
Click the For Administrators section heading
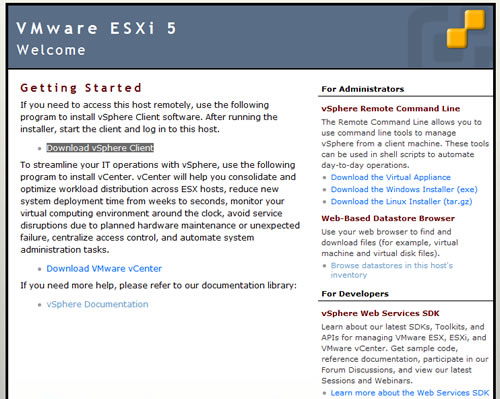click(363, 89)
